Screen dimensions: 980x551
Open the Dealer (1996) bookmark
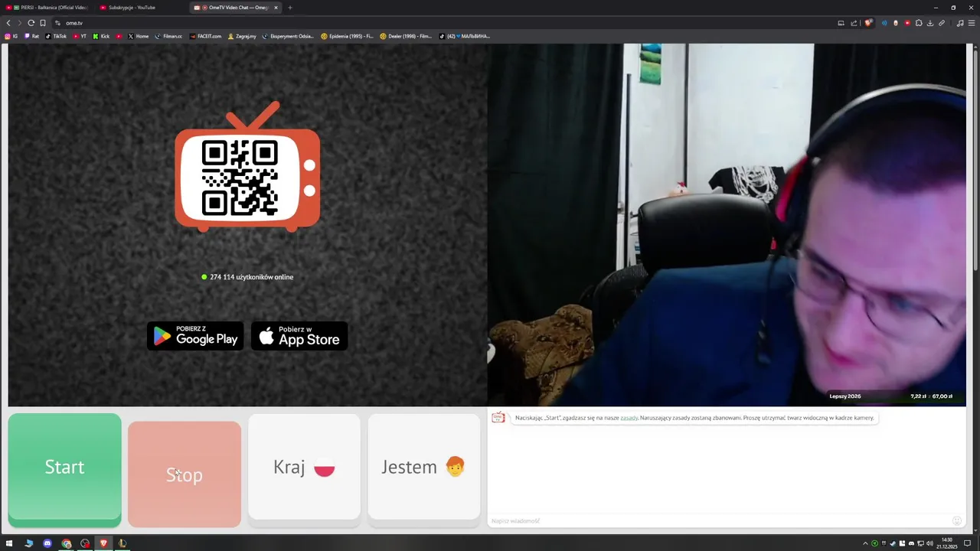point(407,36)
